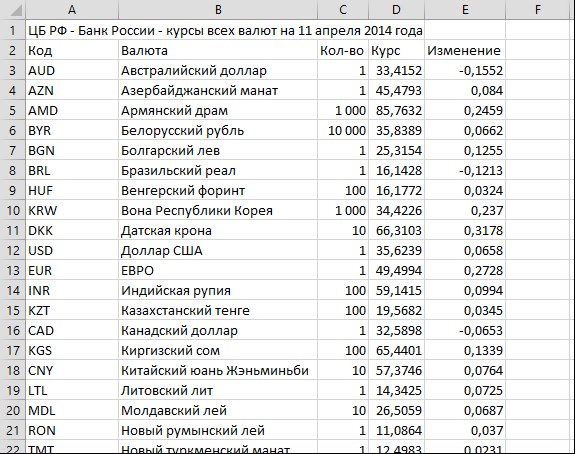575x454 pixels.
Task: Select cell with code KRW
Action: (x=72, y=210)
